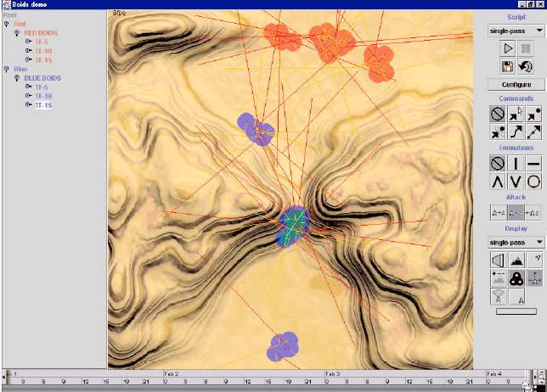Select red TF-10 in the tree

click(43, 51)
